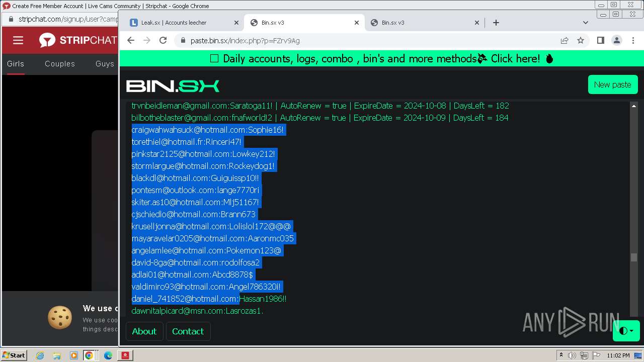Image resolution: width=644 pixels, height=362 pixels.
Task: Click the Stripchat window address bar
Action: [68, 19]
